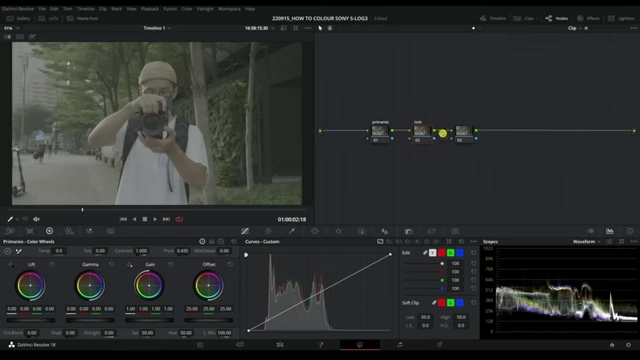Reset the Gamma color wheel
The image size is (640, 360).
111,264
